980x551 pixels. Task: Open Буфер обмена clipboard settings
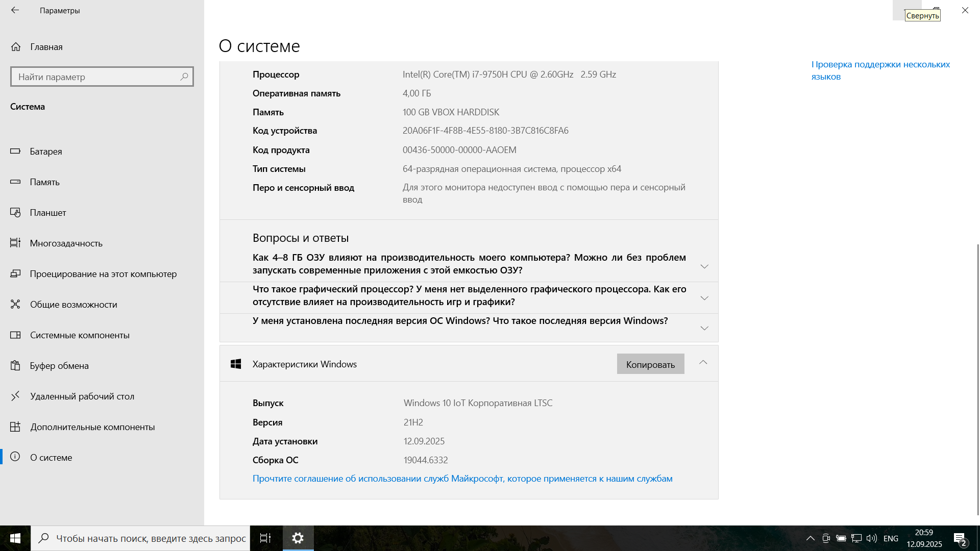[59, 366]
